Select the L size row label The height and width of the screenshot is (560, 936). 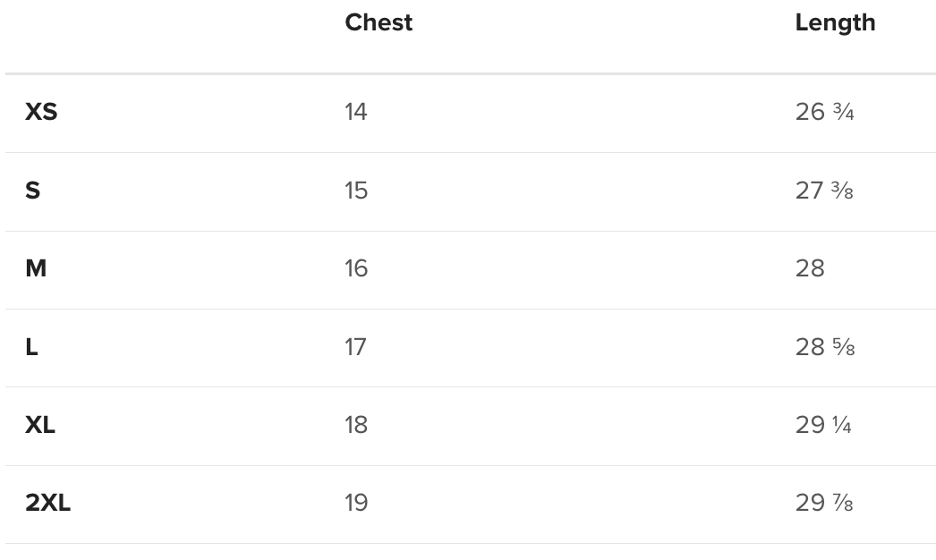[32, 347]
